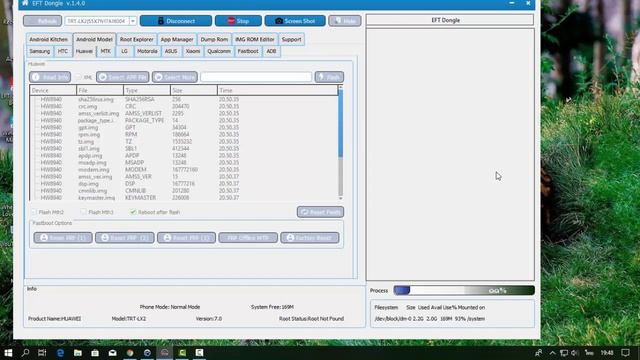Select the rpm.img row
This screenshot has height=360, width=640.
184,135
